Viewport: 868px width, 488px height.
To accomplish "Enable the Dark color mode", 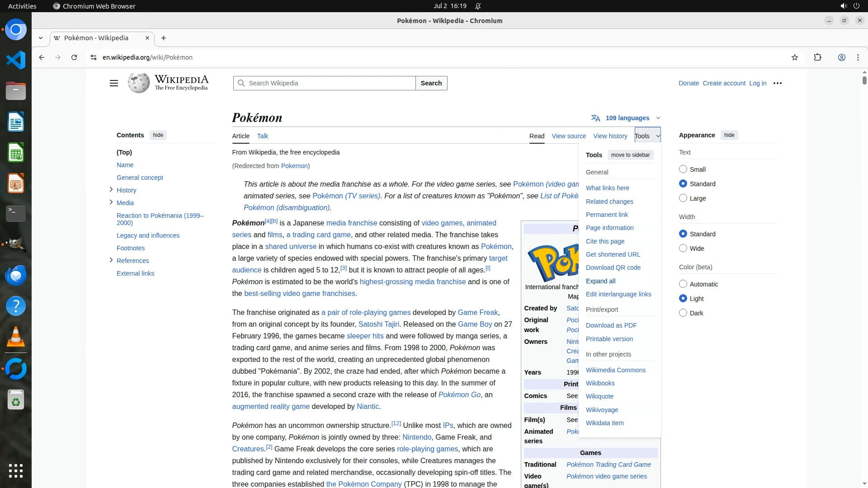I will (683, 313).
